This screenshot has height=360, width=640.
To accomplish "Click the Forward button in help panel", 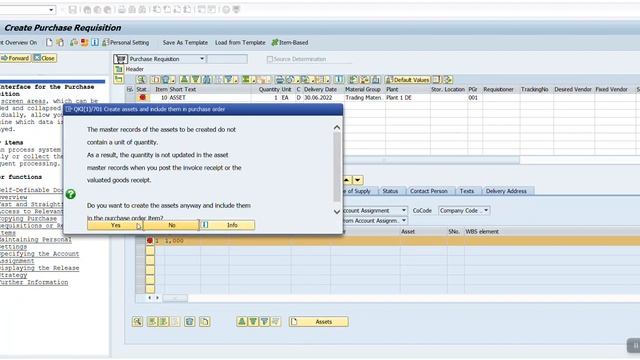I will 15,58.
